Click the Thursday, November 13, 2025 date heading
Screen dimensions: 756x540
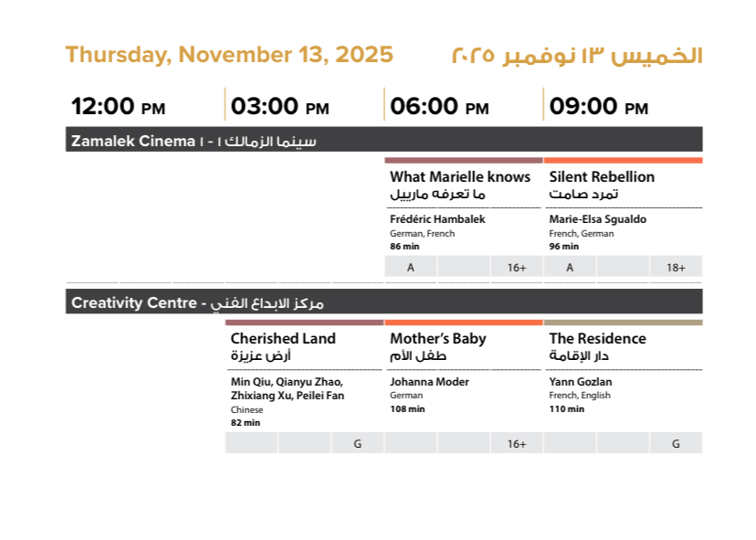(x=229, y=55)
